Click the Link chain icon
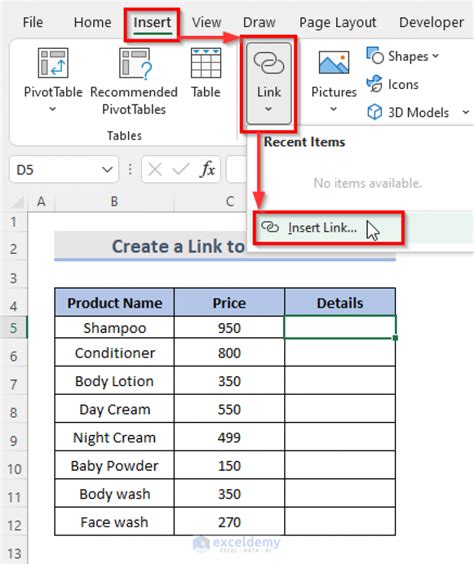This screenshot has width=474, height=564. point(269,64)
